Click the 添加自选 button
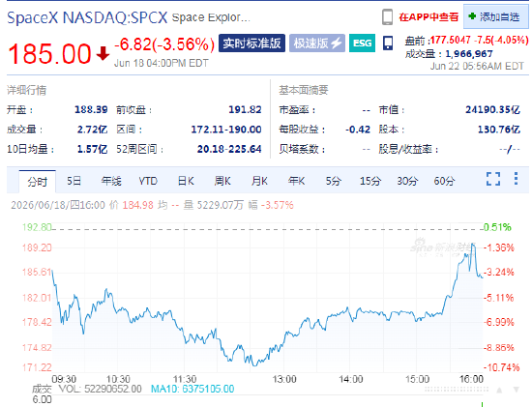The height and width of the screenshot is (407, 532). (496, 16)
